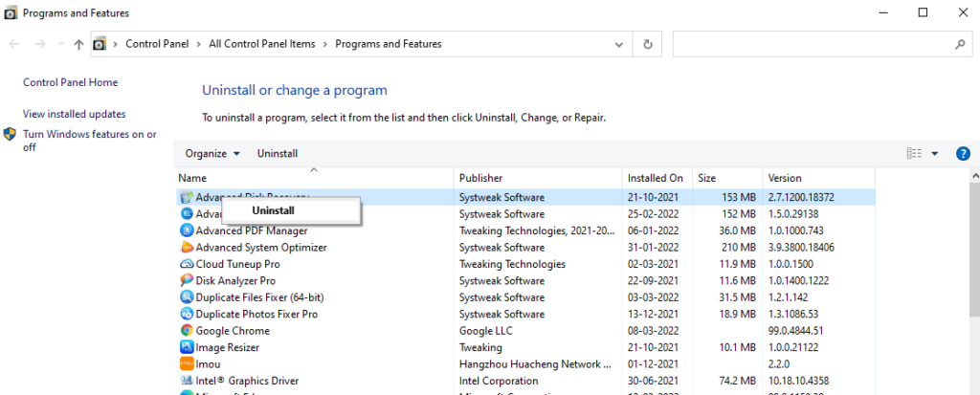The width and height of the screenshot is (980, 395).
Task: Sort by the Publisher column header
Action: click(538, 178)
